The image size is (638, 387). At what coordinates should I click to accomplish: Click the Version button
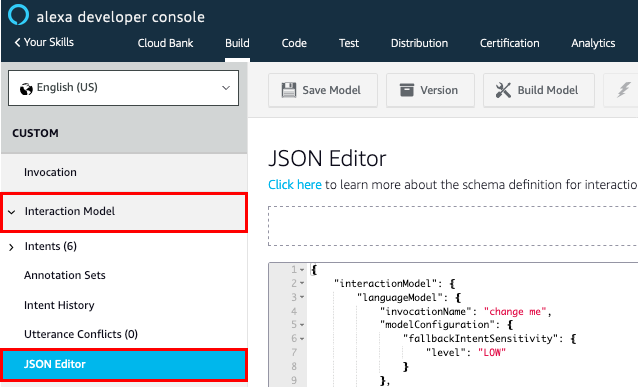tap(430, 90)
